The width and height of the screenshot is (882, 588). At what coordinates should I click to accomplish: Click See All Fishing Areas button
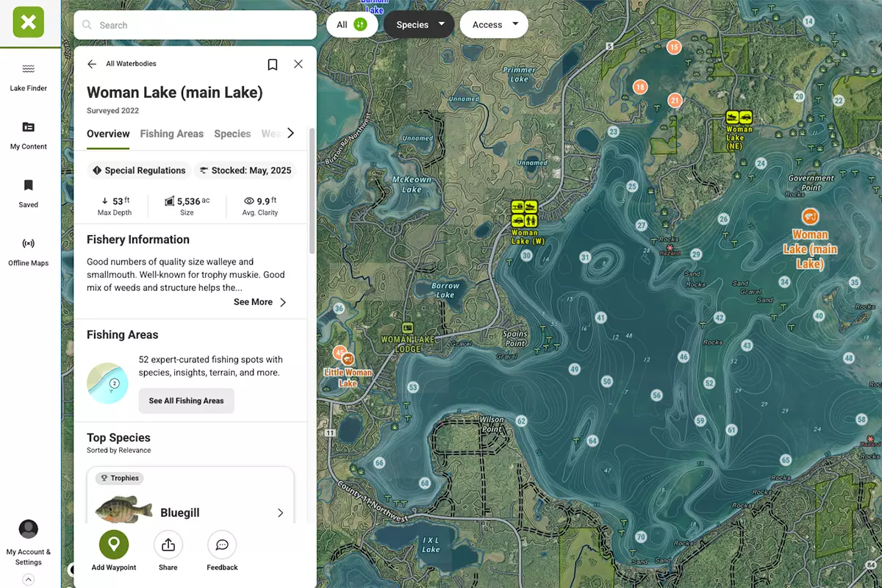[x=186, y=401]
